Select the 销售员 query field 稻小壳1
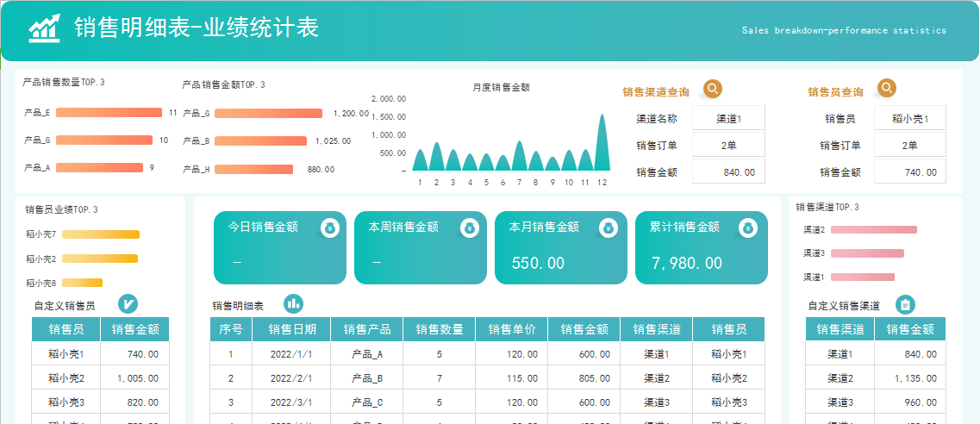The height and width of the screenshot is (424, 980). coord(909,118)
